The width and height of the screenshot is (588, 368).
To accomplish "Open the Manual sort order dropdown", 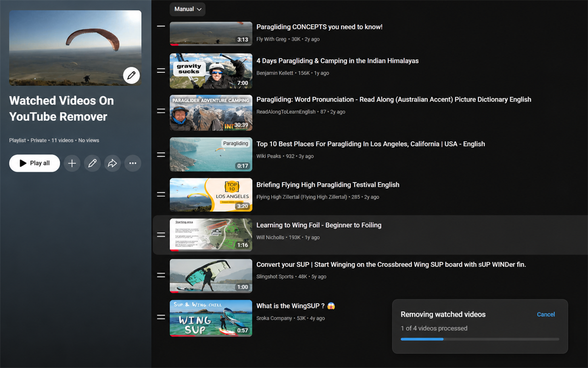I will pos(187,9).
